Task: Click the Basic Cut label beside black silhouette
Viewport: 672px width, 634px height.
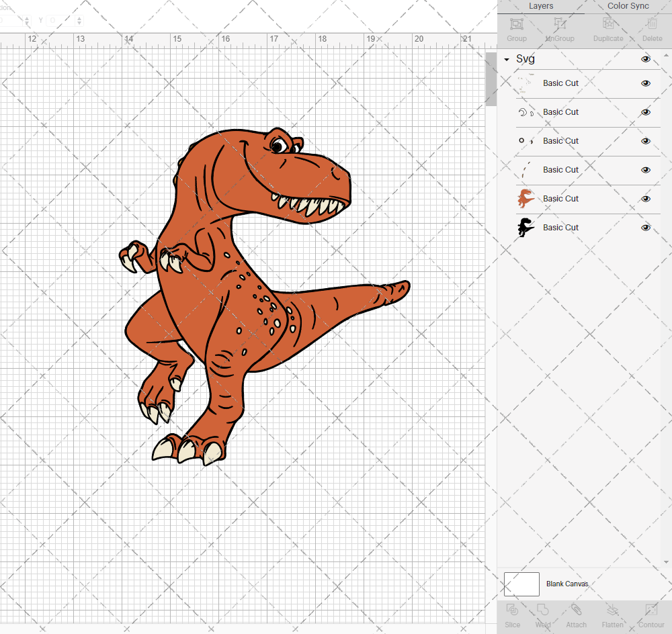Action: click(x=560, y=228)
